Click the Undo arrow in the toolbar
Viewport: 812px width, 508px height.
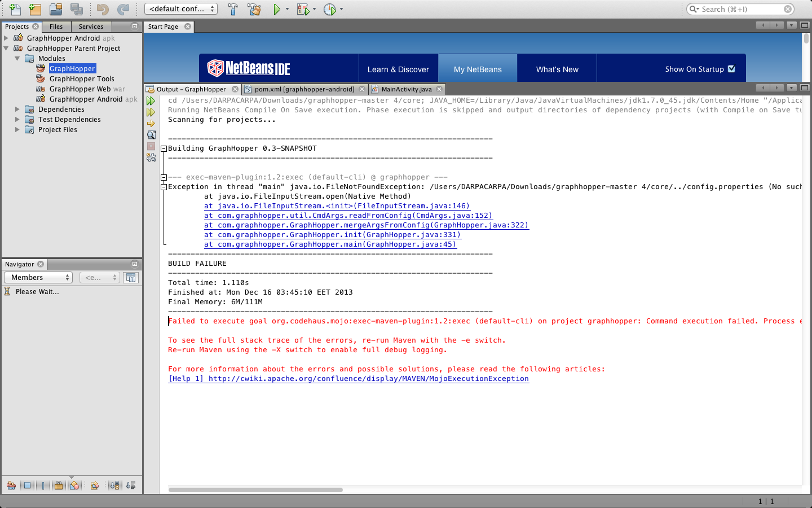point(102,9)
